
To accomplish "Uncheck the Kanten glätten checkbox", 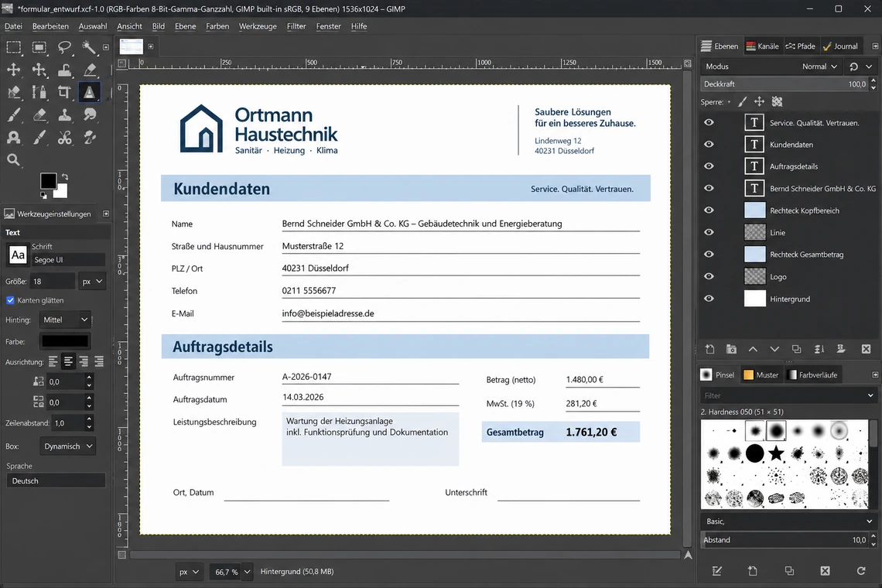I will coord(10,300).
